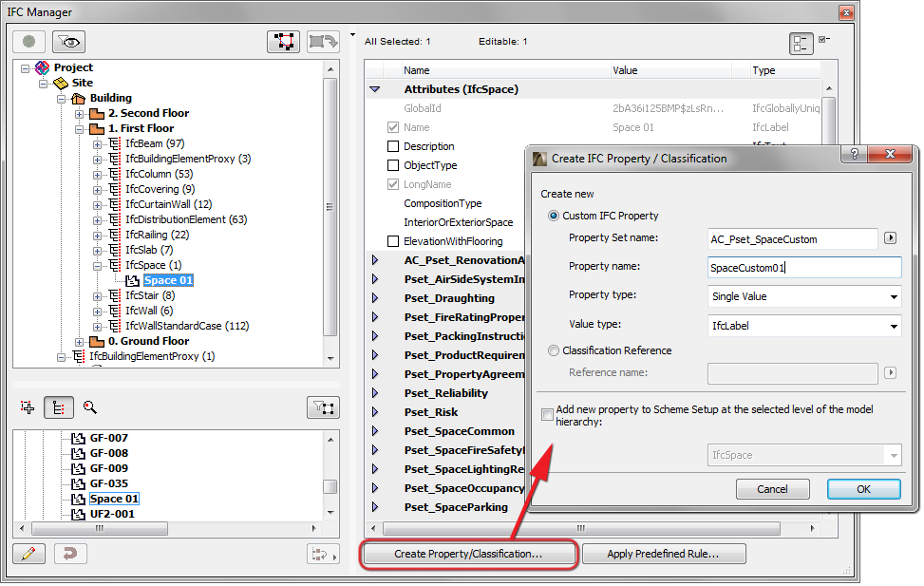Click the IfcBeam entity icon in the tree
The height and width of the screenshot is (586, 924).
(115, 143)
